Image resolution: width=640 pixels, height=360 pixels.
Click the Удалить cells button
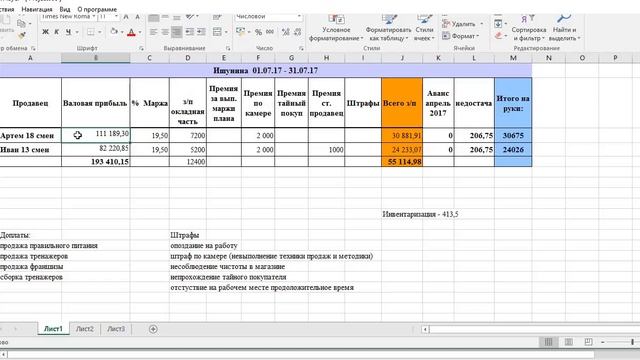(x=459, y=24)
